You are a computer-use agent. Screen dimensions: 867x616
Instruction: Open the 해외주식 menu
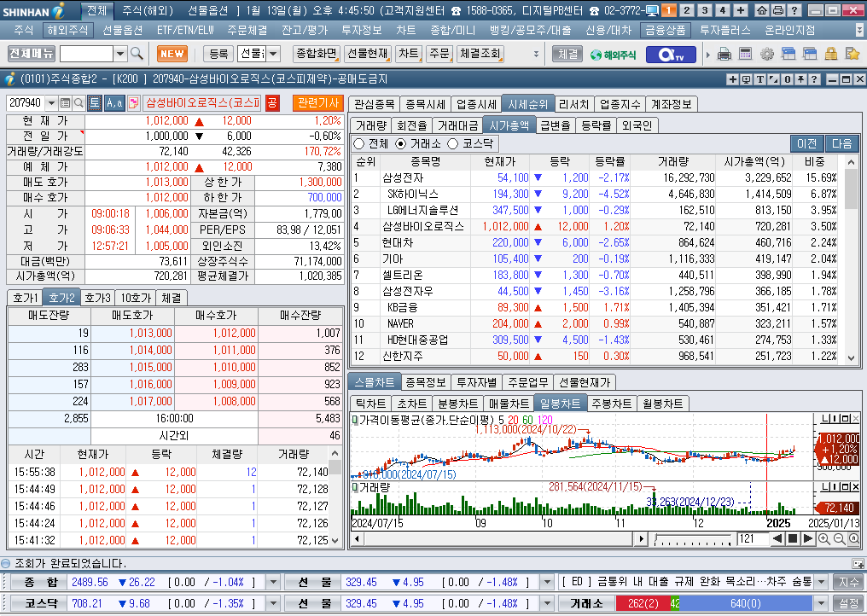(67, 30)
